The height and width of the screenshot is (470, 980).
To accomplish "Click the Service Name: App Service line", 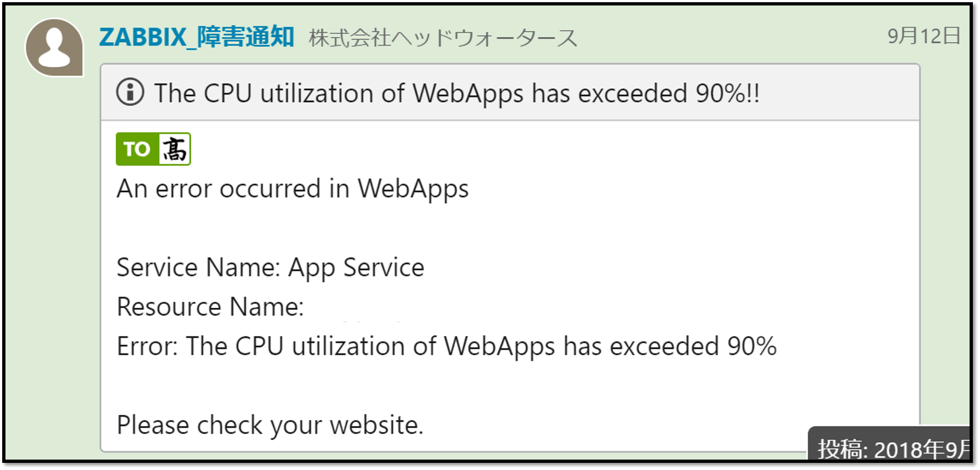I will point(271,268).
